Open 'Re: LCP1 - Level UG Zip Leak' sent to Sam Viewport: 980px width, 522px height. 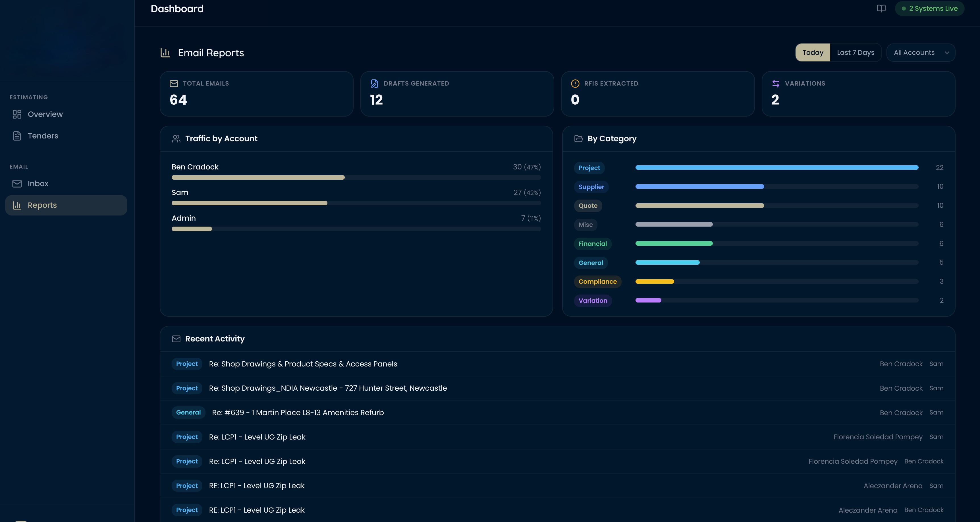(x=558, y=437)
